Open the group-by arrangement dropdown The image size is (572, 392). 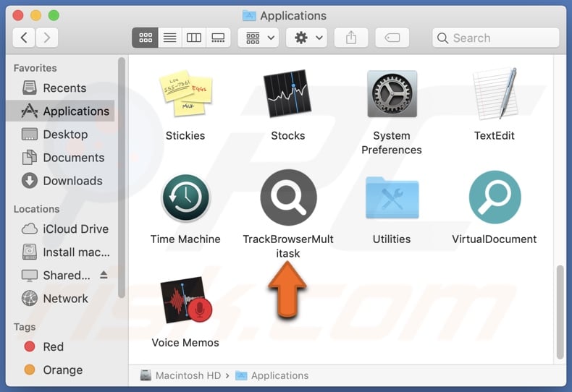[258, 38]
